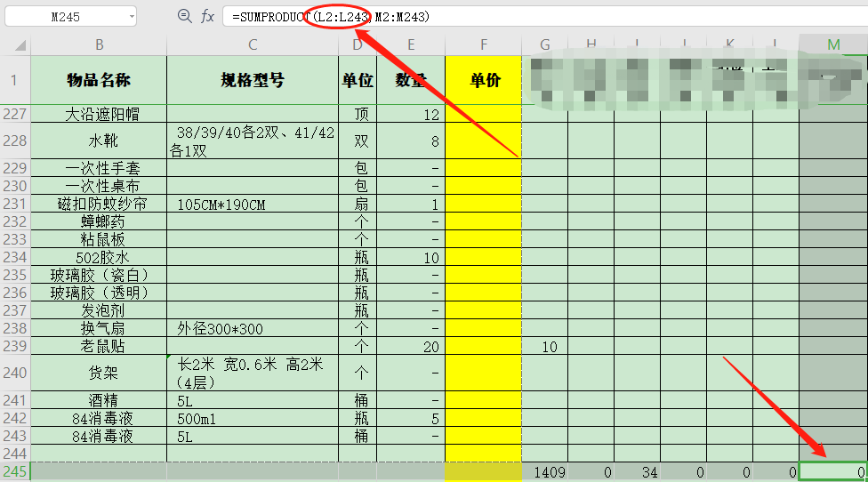Select cell containing 酒精
This screenshot has width=868, height=482.
point(99,400)
